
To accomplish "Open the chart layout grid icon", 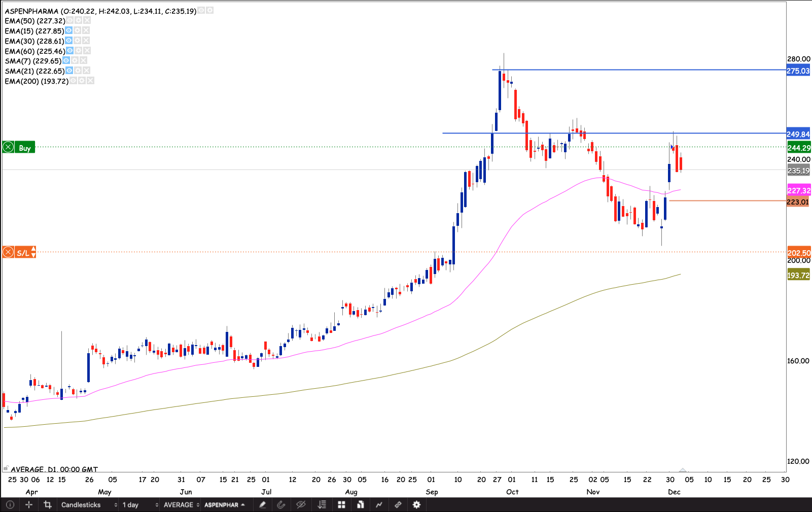I will tap(341, 505).
